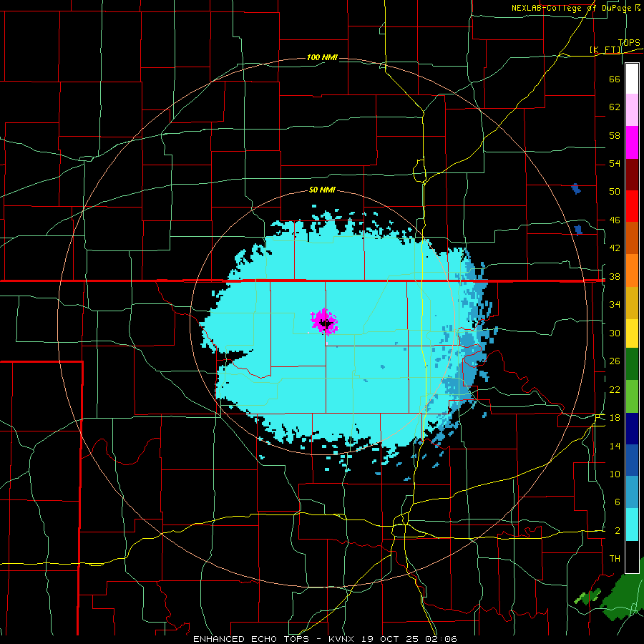
Task: Click the gold swatch in the TOPS scale
Action: click(x=632, y=303)
